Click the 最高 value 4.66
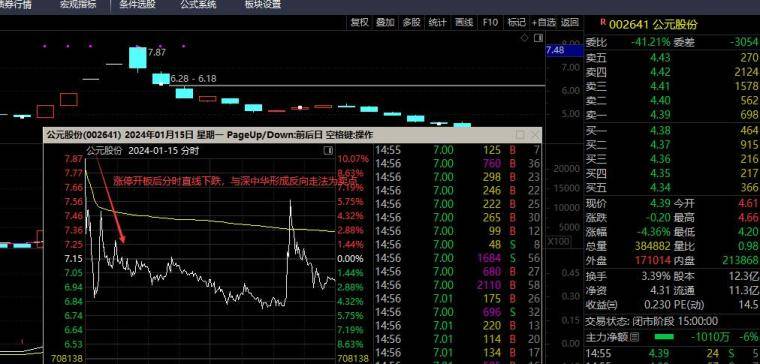Screen dimensions: 760x364 pos(748,218)
